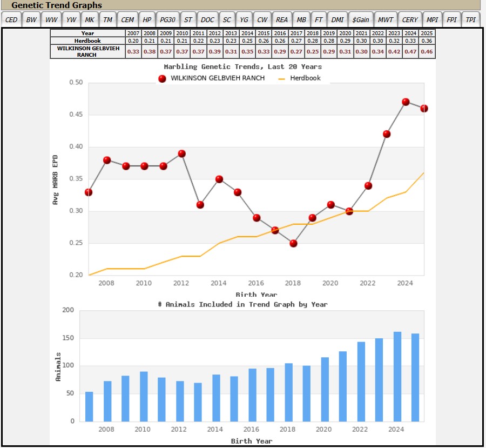Click the 2022 animal count bar
Screen dimensions: 486x448
click(361, 382)
